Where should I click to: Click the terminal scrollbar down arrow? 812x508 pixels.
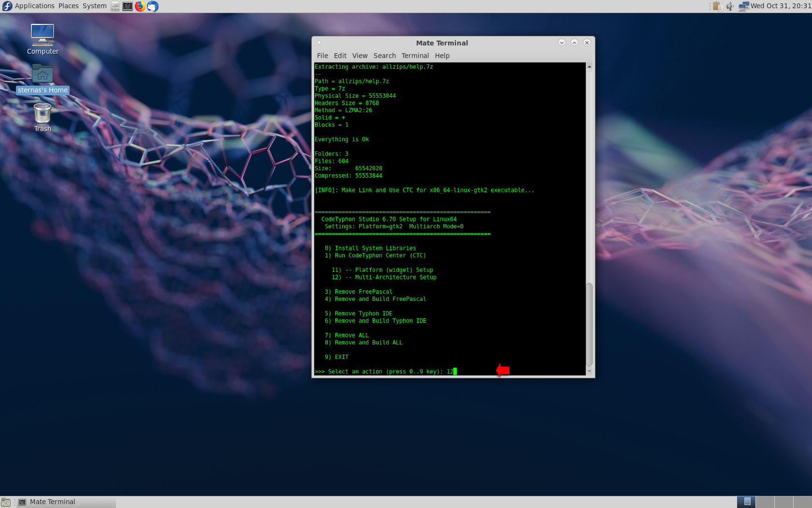point(589,372)
